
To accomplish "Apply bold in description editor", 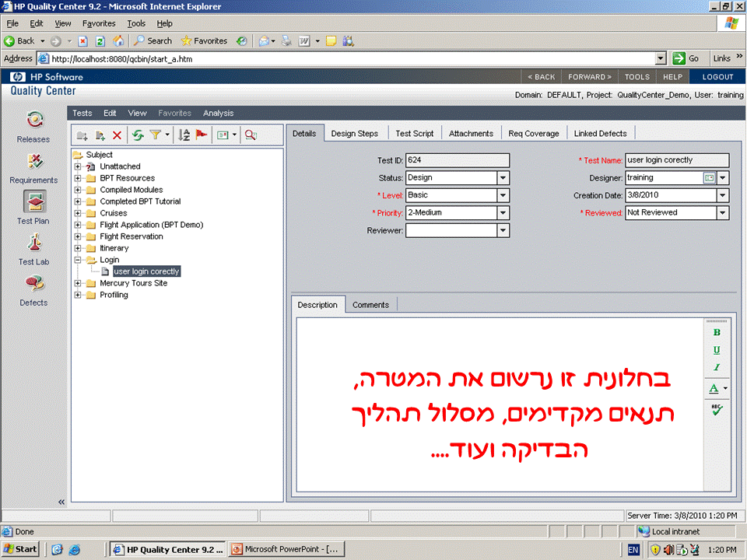I will (x=717, y=333).
